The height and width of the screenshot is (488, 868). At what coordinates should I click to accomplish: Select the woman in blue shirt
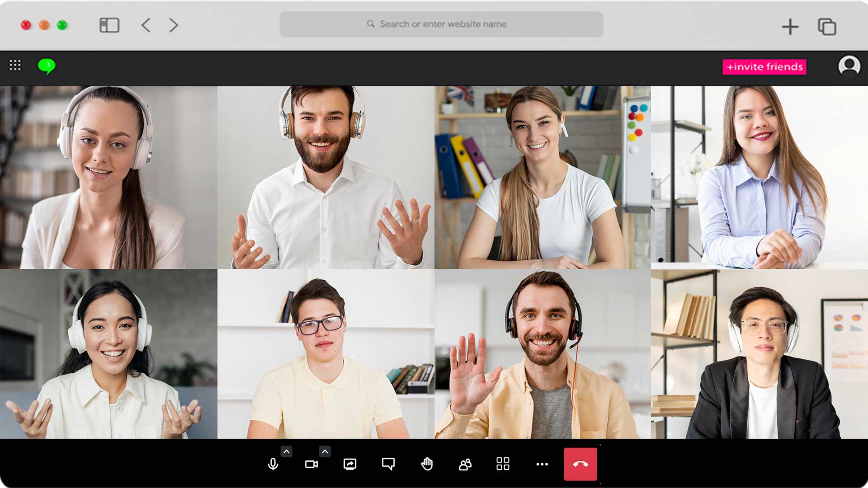click(x=759, y=178)
